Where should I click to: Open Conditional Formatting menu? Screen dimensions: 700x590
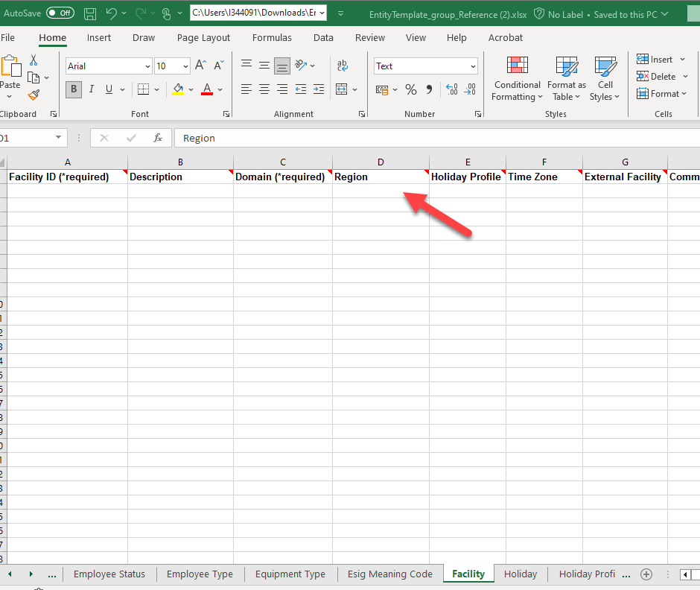517,79
